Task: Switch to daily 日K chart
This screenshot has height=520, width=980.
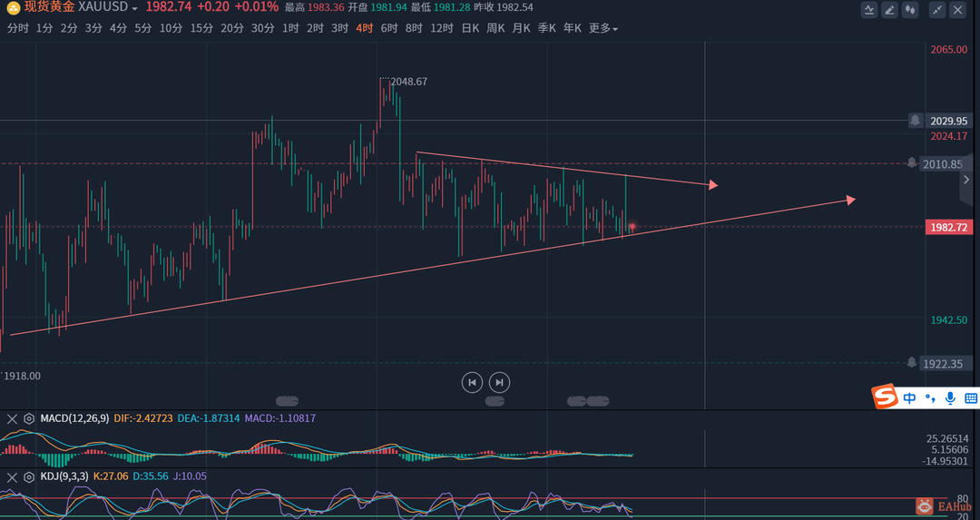Action: tap(471, 28)
